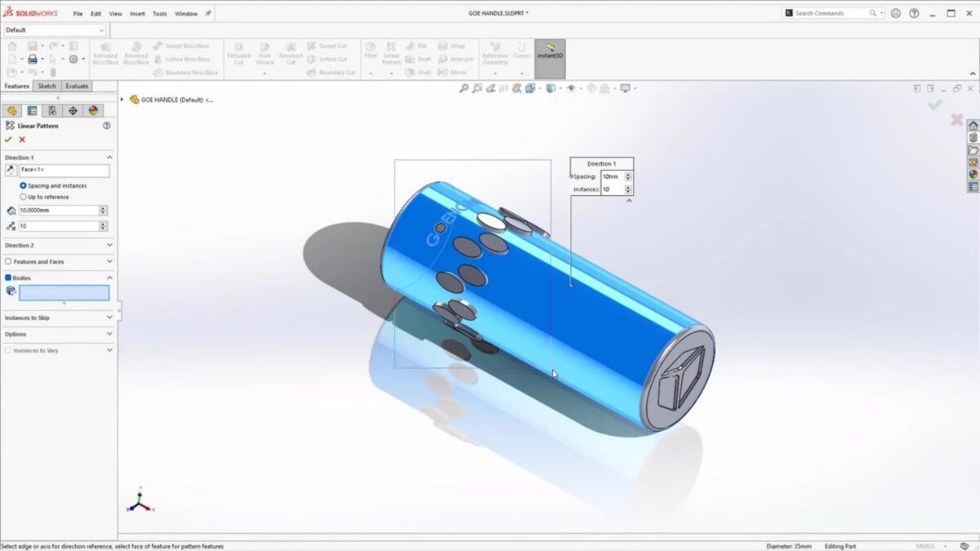This screenshot has width=980, height=551.
Task: Expand Features and Faces section
Action: [109, 261]
